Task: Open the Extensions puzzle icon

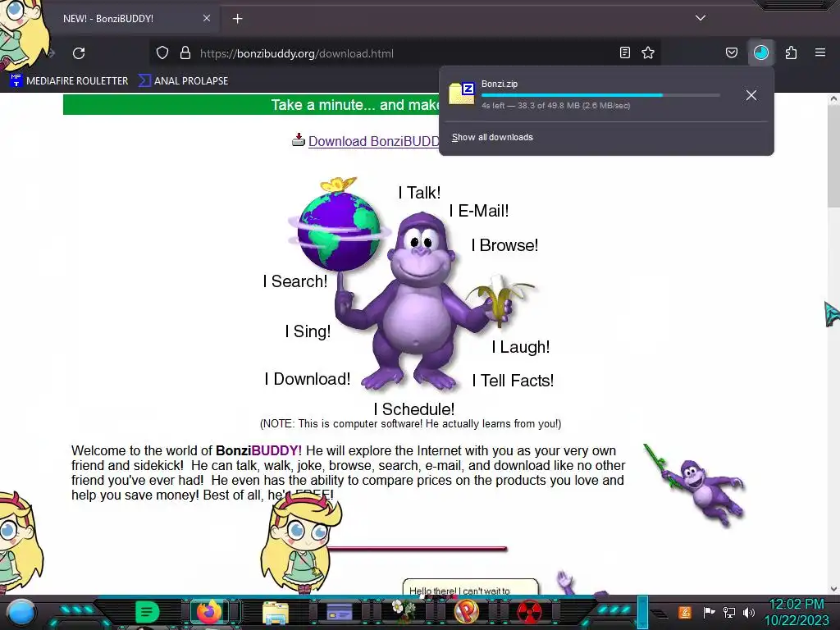Action: 791,52
